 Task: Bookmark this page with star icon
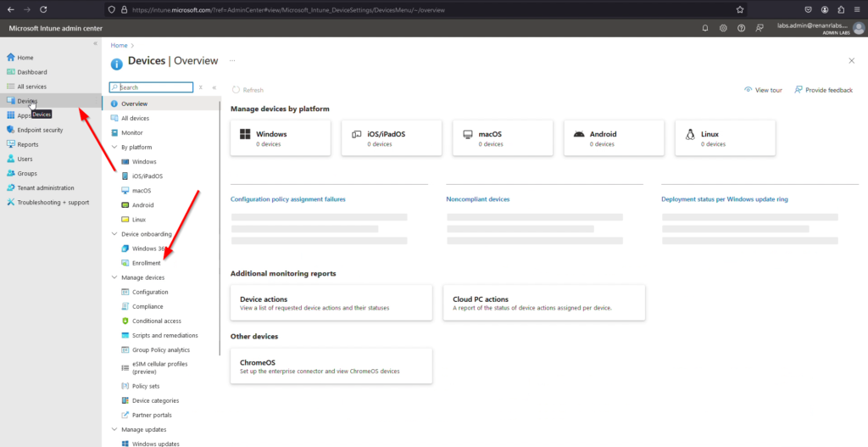[x=739, y=9]
